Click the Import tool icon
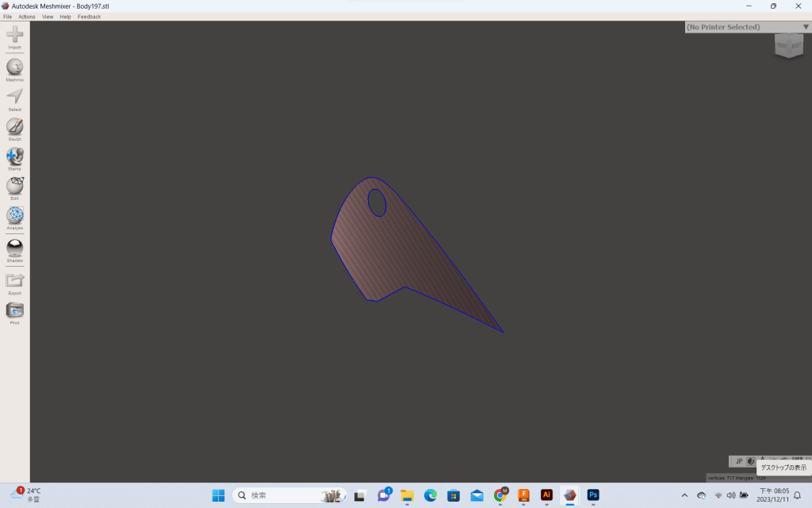 click(14, 35)
